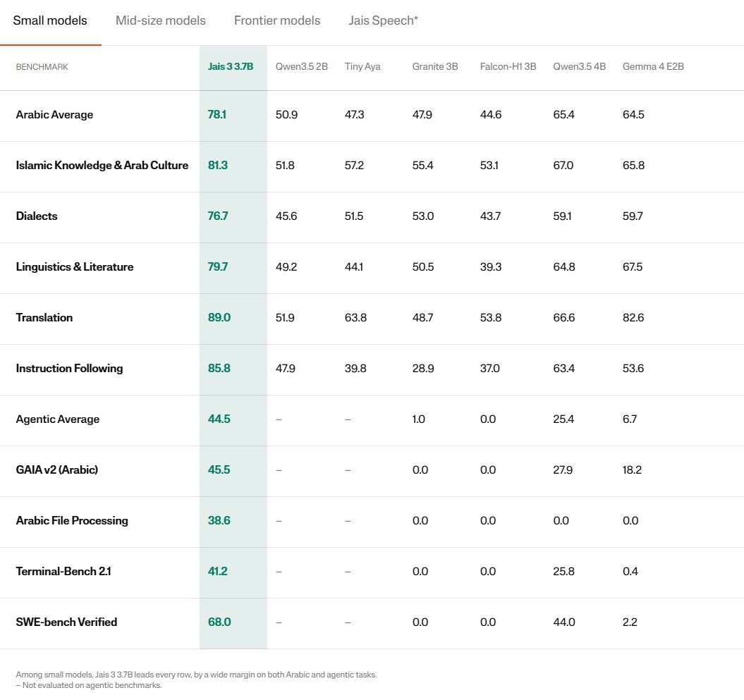Click Qwen3.5 4B SWE-bench score 44.0
Viewport: 744px width, 700px height.
pyautogui.click(x=564, y=622)
